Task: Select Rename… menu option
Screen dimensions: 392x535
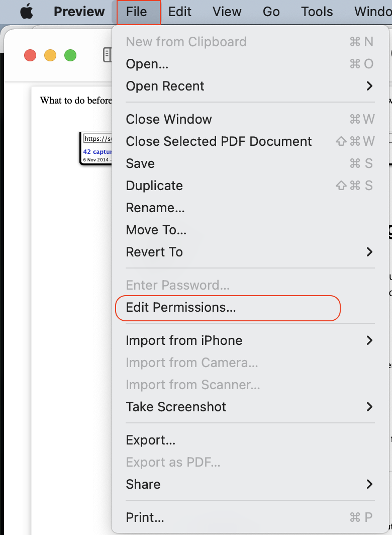Action: (x=155, y=208)
